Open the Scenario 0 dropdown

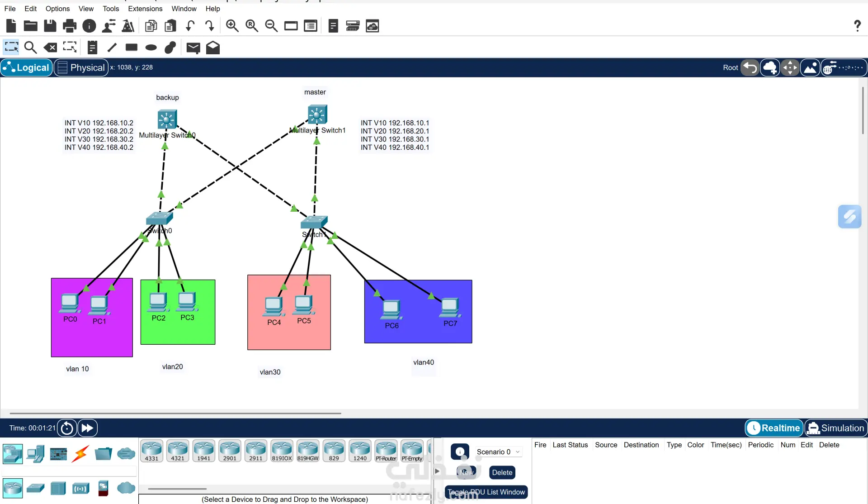(498, 452)
